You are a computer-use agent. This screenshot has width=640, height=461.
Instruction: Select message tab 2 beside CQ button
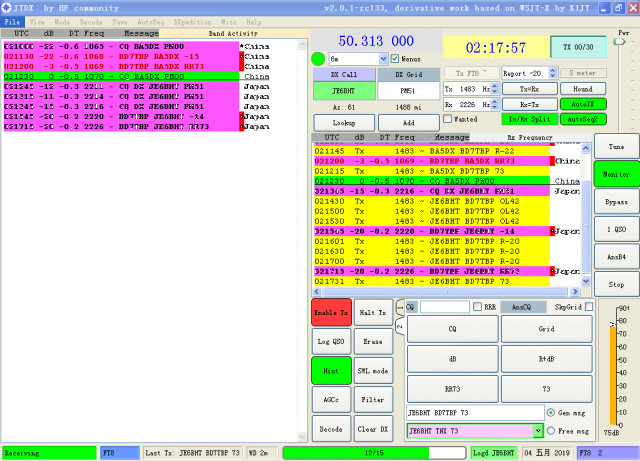click(x=400, y=327)
